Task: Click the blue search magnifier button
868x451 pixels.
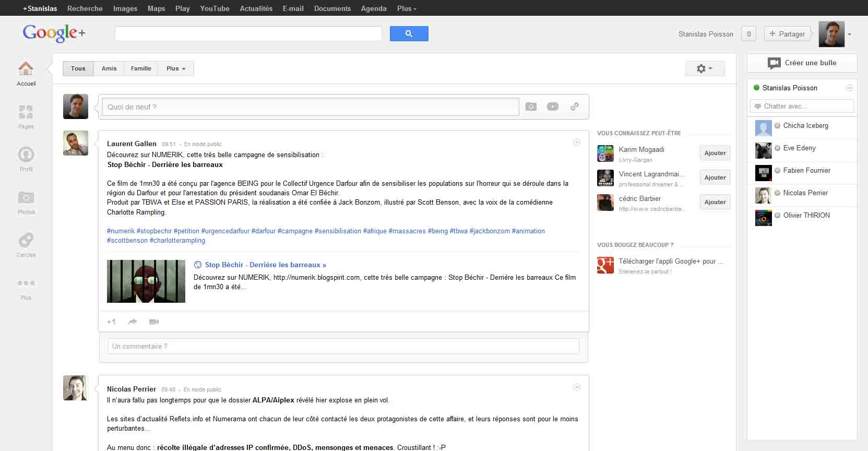Action: pos(409,33)
